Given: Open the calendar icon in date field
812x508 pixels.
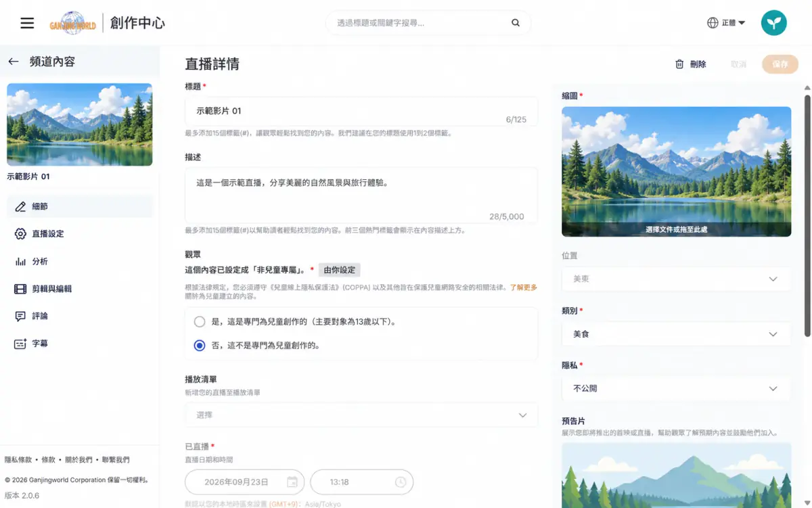Looking at the screenshot, I should pos(292,482).
